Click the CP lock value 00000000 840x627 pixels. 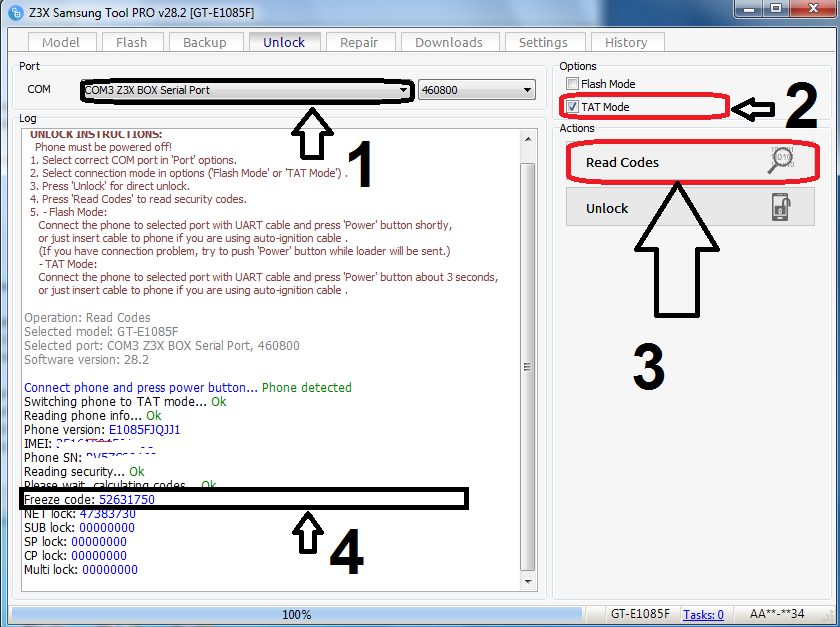click(x=99, y=555)
